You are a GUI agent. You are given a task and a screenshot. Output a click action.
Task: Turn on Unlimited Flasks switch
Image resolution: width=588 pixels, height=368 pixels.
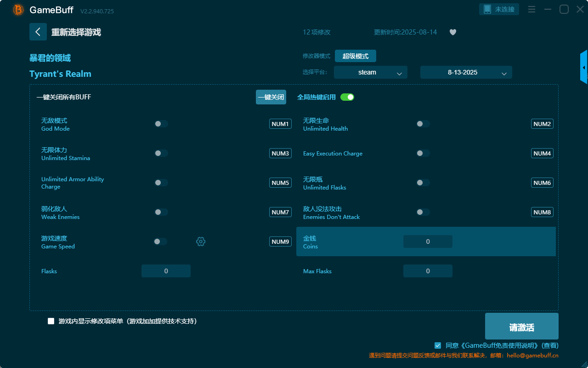coord(423,183)
